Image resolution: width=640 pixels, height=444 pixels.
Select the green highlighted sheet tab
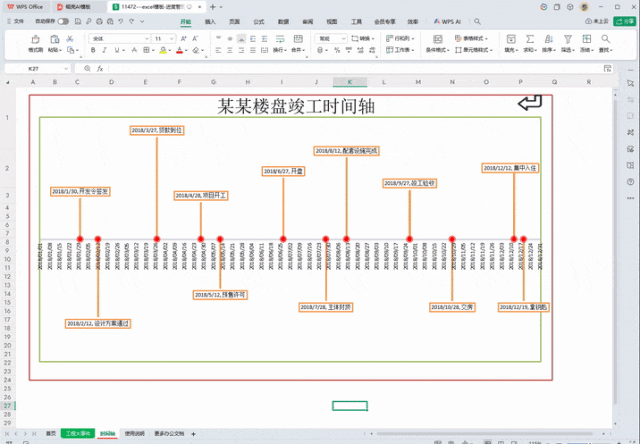click(78, 433)
